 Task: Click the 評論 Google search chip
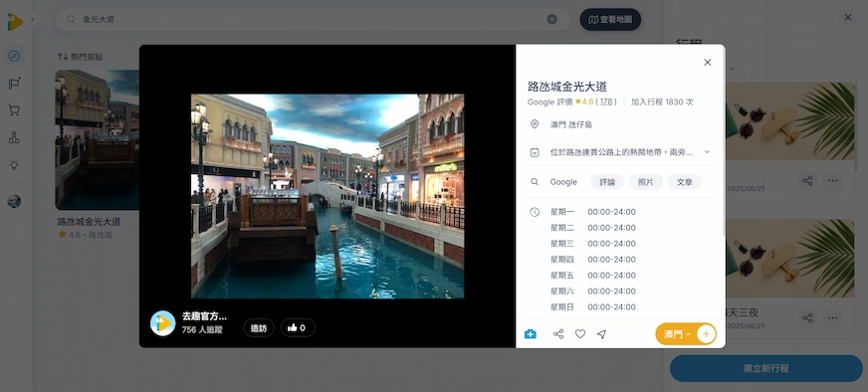(x=607, y=182)
